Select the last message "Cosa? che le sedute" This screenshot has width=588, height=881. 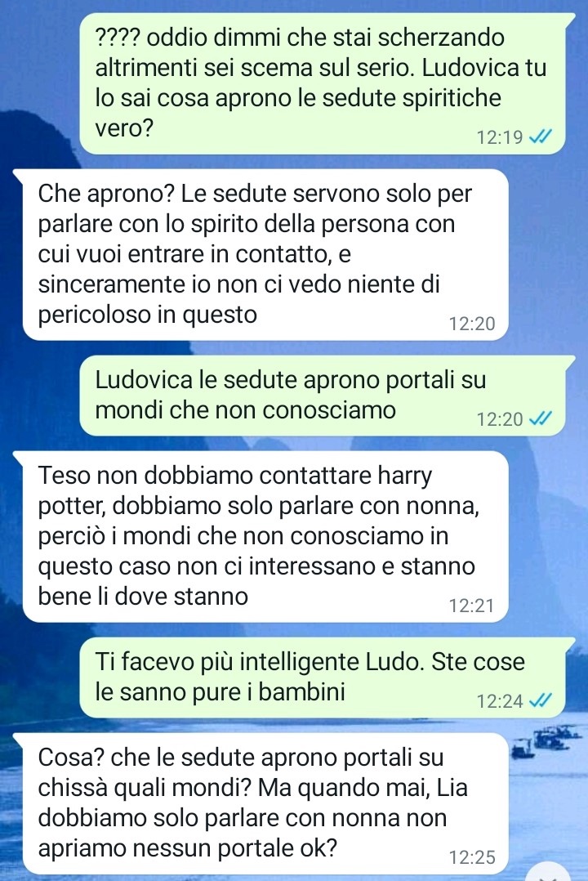coord(261,804)
